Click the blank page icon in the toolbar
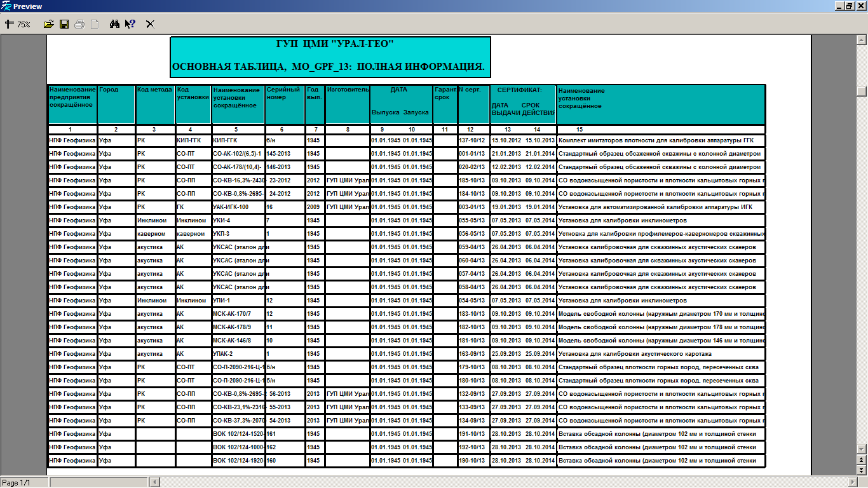The width and height of the screenshot is (868, 488). click(95, 24)
